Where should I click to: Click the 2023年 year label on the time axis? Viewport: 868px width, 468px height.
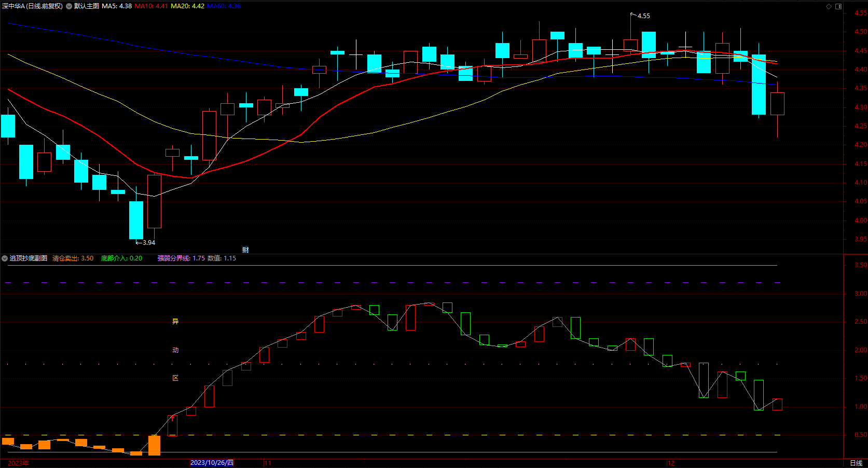(x=18, y=463)
